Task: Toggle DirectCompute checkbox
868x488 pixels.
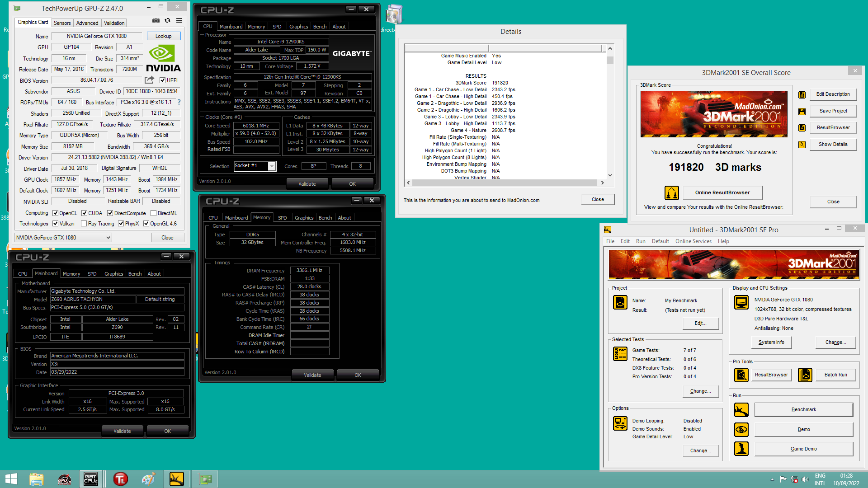Action: (110, 213)
